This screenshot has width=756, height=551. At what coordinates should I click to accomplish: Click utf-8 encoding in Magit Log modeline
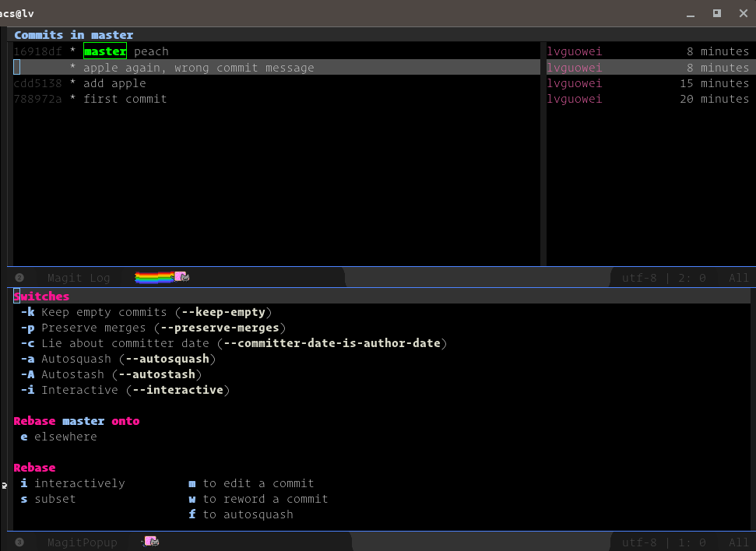click(x=639, y=278)
